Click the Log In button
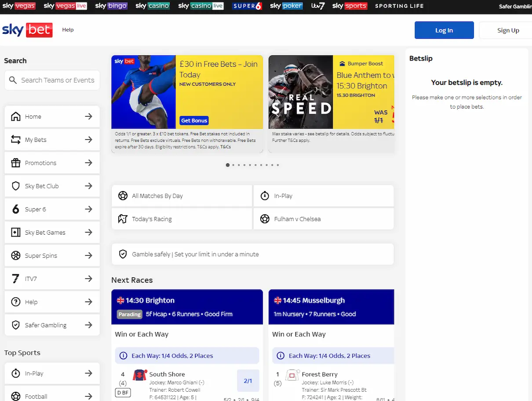Screen dimensions: 532x401 pos(444,30)
